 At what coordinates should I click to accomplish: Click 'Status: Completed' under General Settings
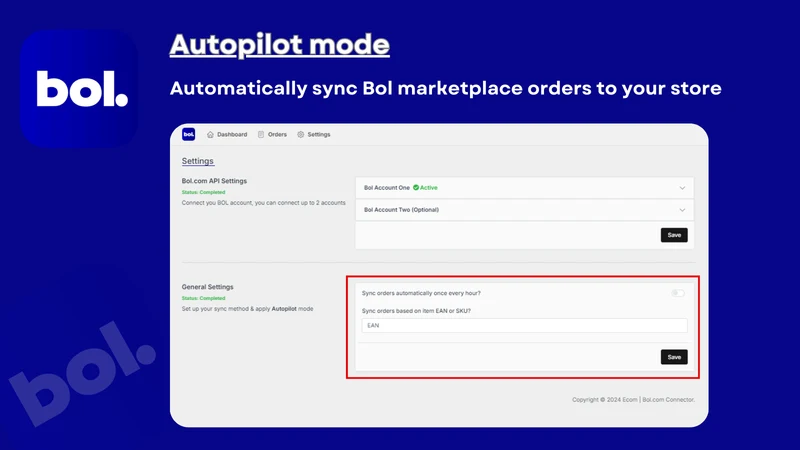point(204,298)
